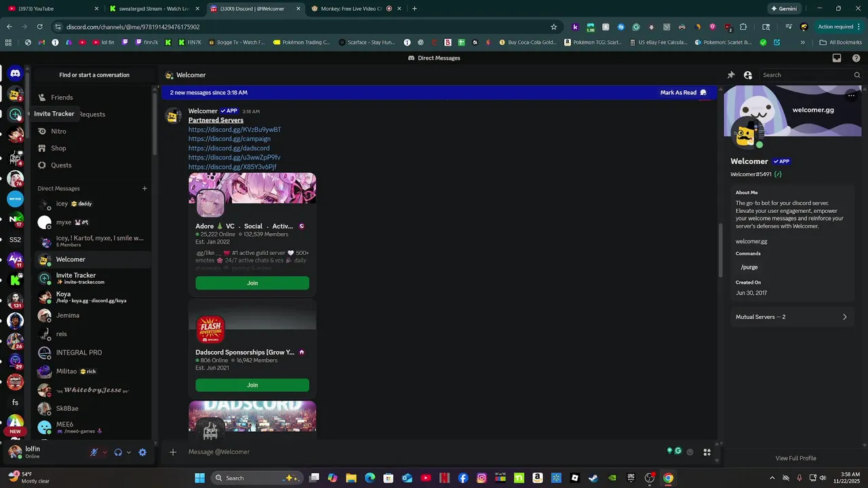Click Find or start a conversation box
This screenshot has width=868, height=488.
pos(94,75)
